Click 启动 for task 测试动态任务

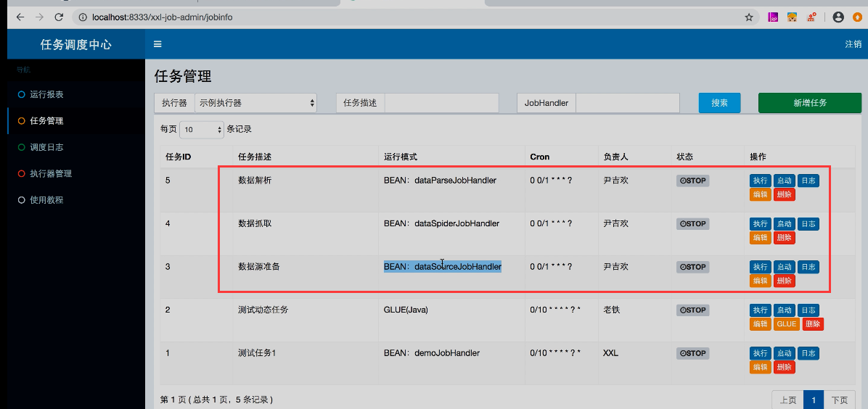[784, 310]
